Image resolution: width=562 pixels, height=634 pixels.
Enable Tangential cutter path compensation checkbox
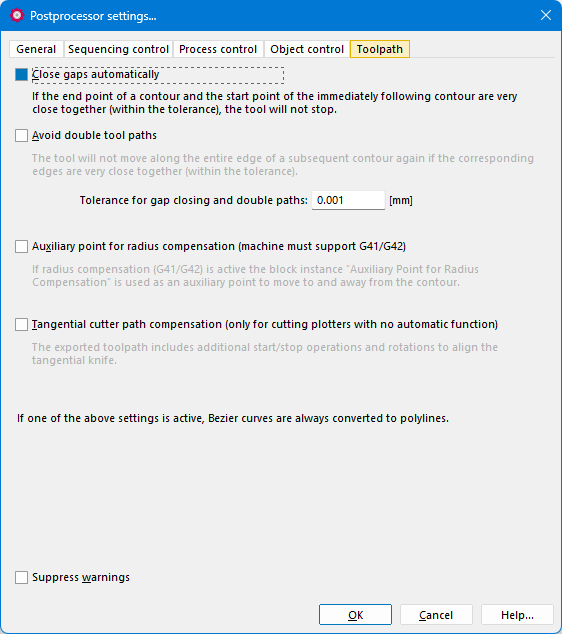(21, 324)
